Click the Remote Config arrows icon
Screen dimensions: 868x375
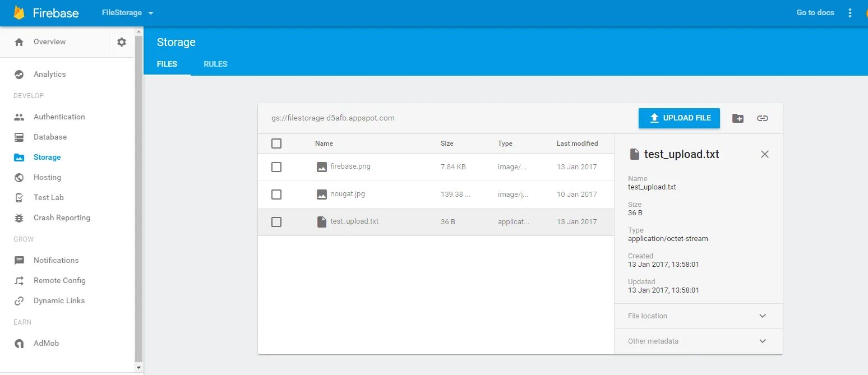point(19,281)
